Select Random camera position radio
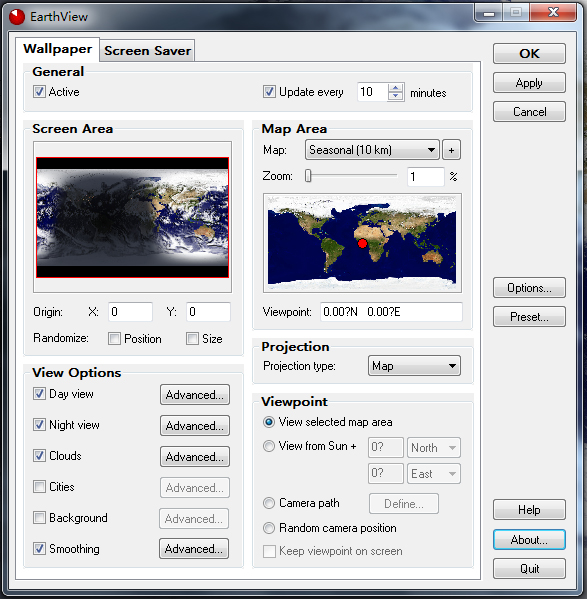This screenshot has height=599, width=587. [x=269, y=528]
